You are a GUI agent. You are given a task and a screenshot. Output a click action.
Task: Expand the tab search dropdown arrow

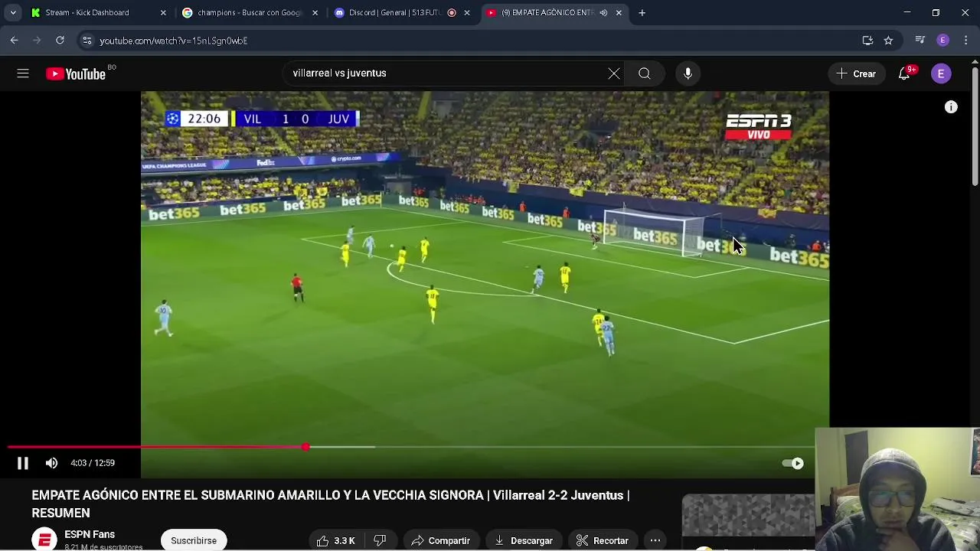tap(13, 12)
